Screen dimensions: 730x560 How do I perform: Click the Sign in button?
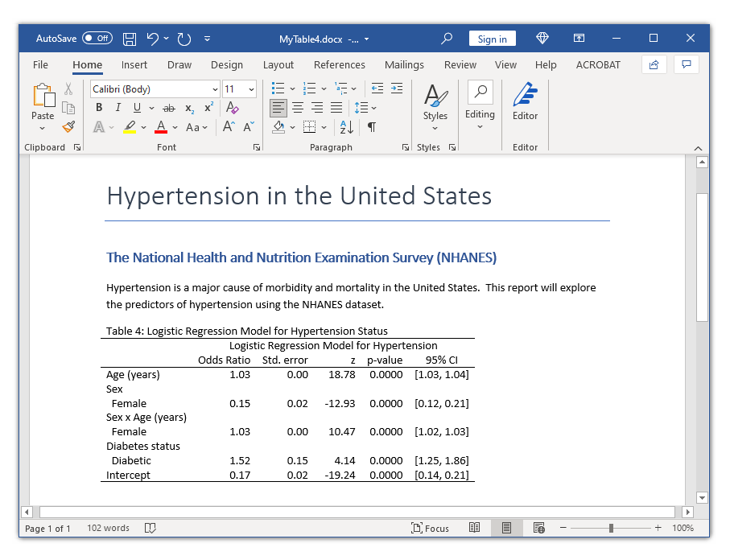[492, 38]
